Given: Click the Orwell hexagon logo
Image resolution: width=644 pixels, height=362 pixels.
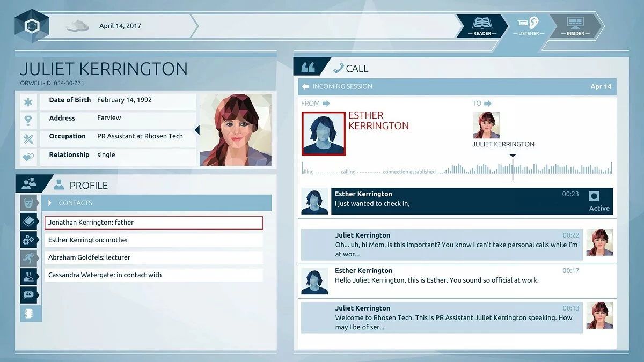Looking at the screenshot, I should point(31,24).
